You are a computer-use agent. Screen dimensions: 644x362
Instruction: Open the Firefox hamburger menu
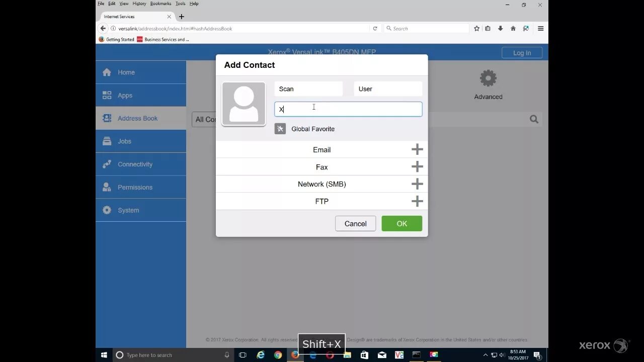540,29
